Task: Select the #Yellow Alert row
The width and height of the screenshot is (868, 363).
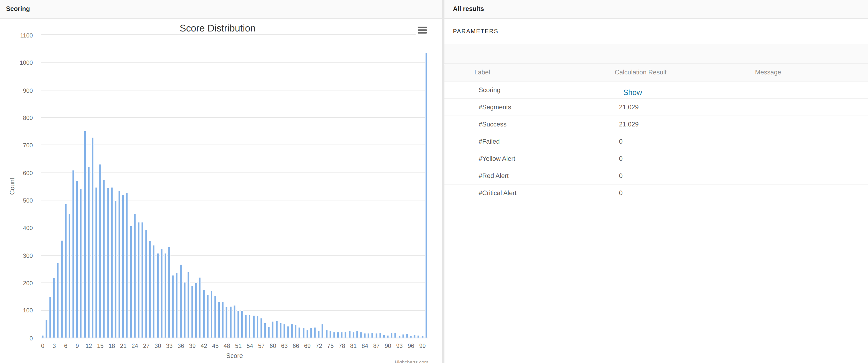Action: click(496, 159)
